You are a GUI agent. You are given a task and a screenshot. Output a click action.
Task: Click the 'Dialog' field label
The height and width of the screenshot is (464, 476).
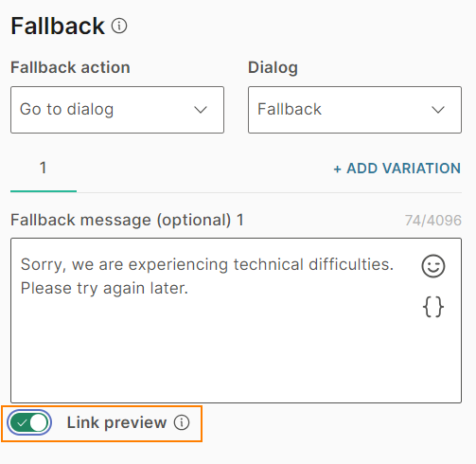point(273,68)
